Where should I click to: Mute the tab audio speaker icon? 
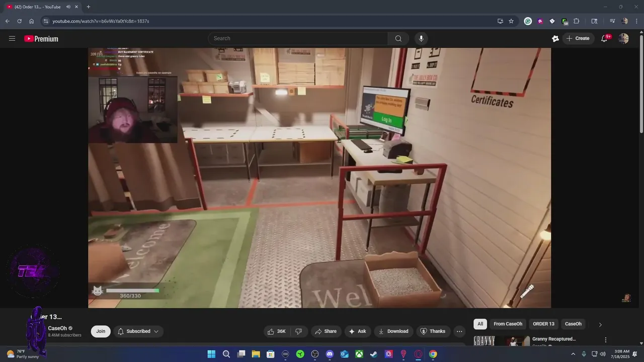pos(68,7)
